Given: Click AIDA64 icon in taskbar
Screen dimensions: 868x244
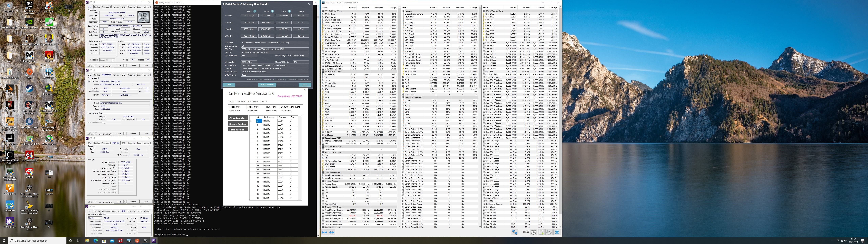Looking at the screenshot, I should (x=120, y=241).
